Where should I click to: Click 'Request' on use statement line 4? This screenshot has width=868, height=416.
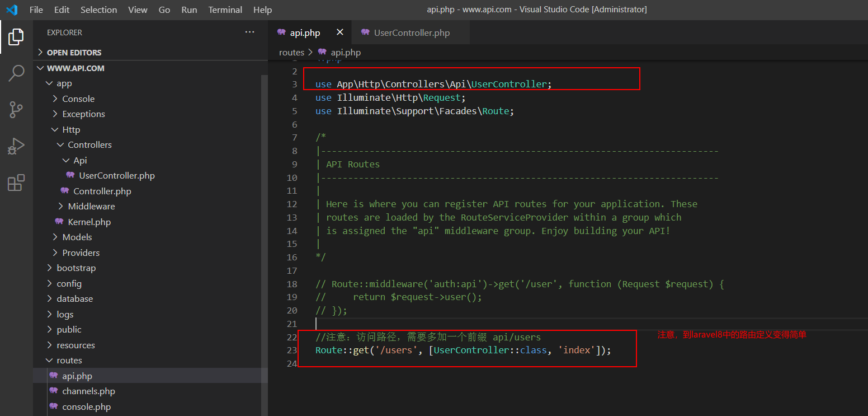tap(442, 97)
